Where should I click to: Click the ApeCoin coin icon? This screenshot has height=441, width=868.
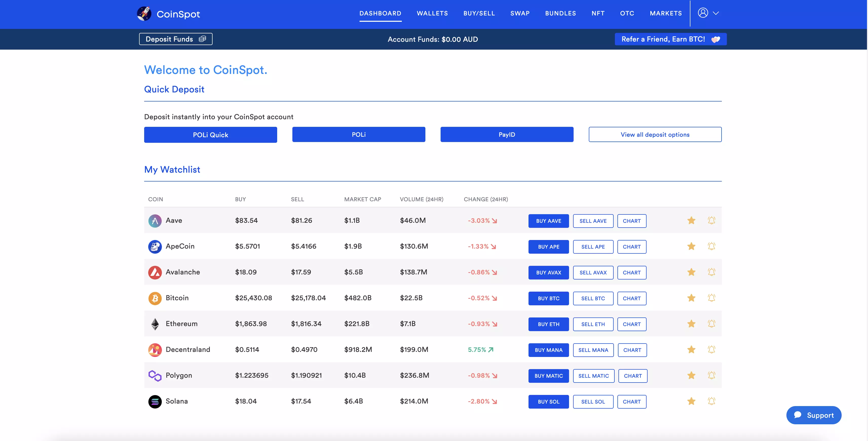155,246
